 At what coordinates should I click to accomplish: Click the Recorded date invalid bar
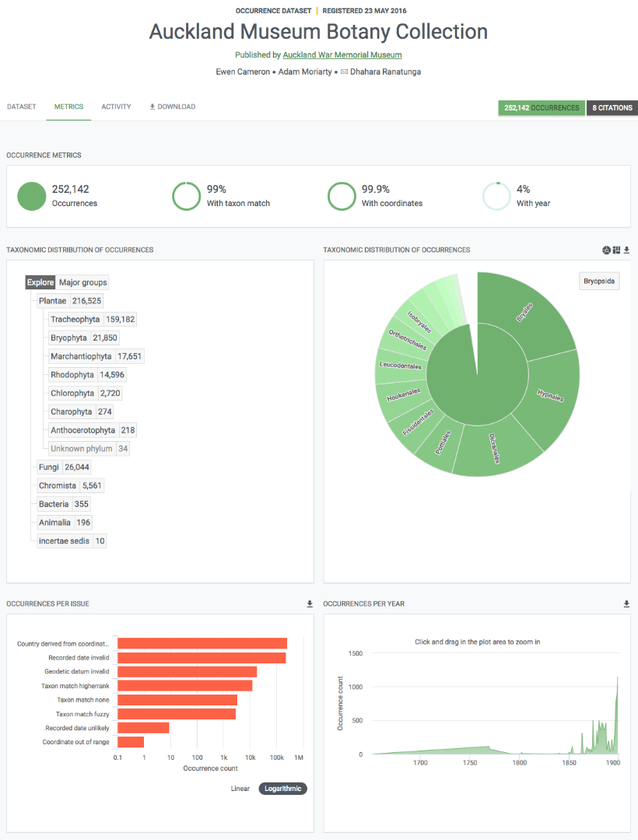(202, 658)
